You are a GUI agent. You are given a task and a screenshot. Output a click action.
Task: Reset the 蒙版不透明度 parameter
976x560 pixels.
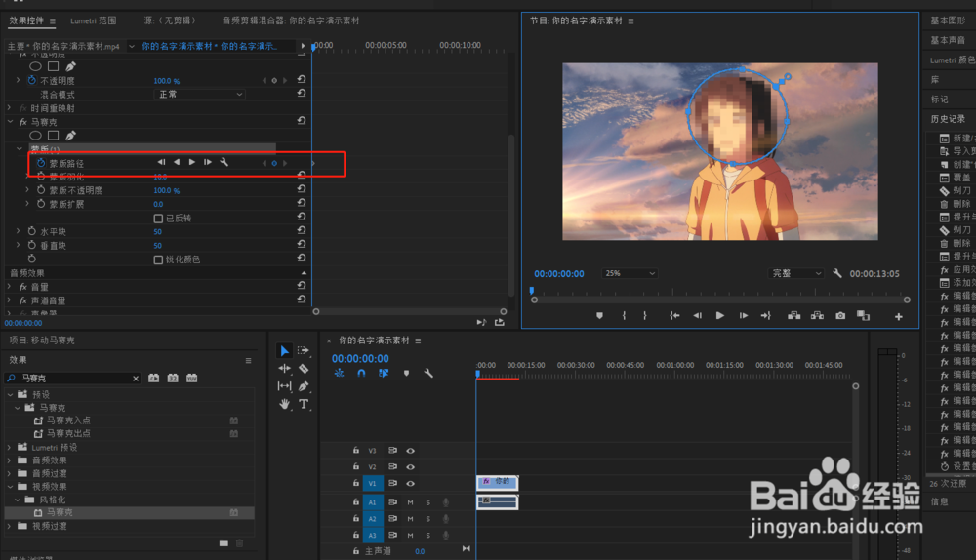[302, 189]
